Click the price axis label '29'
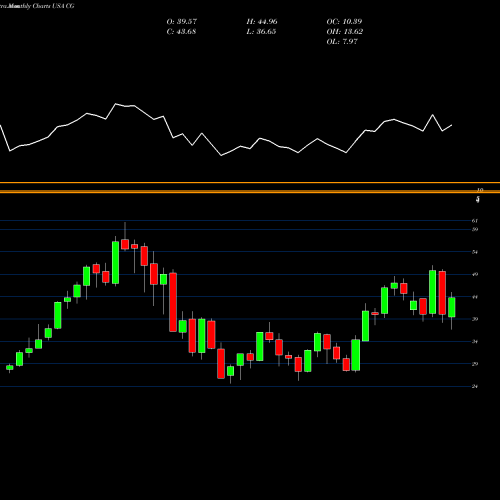Image resolution: width=500 pixels, height=500 pixels. pyautogui.click(x=475, y=364)
